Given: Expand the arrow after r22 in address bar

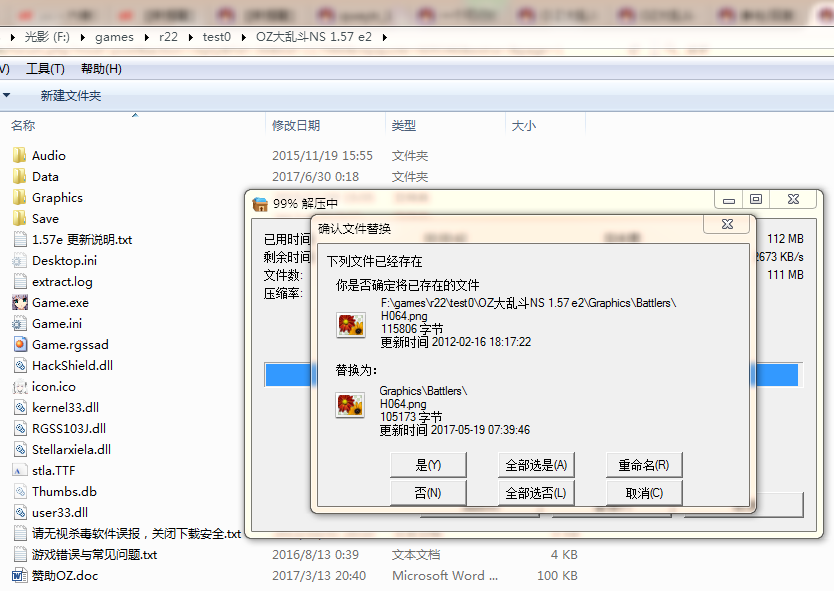Looking at the screenshot, I should [x=190, y=37].
